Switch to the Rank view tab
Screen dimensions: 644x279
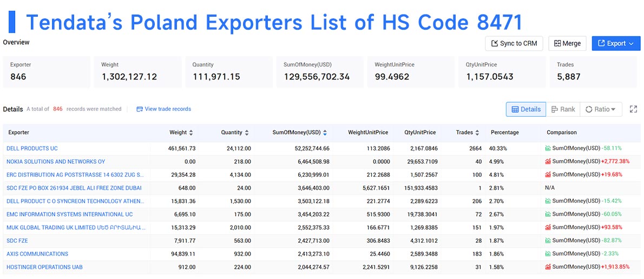(563, 109)
